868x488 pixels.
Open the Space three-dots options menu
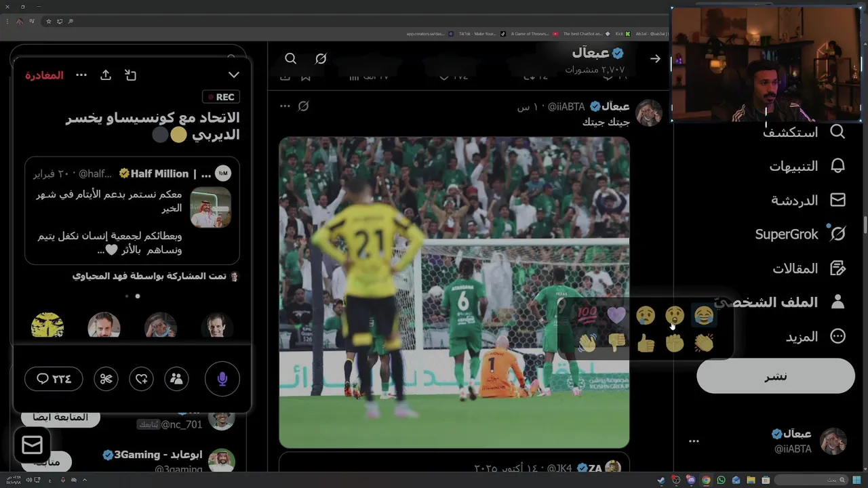(81, 75)
